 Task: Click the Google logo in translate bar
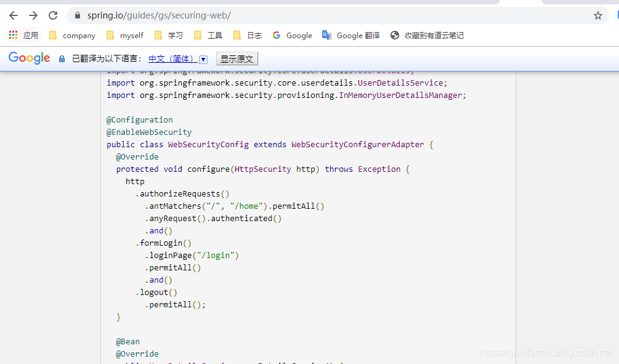pyautogui.click(x=29, y=58)
